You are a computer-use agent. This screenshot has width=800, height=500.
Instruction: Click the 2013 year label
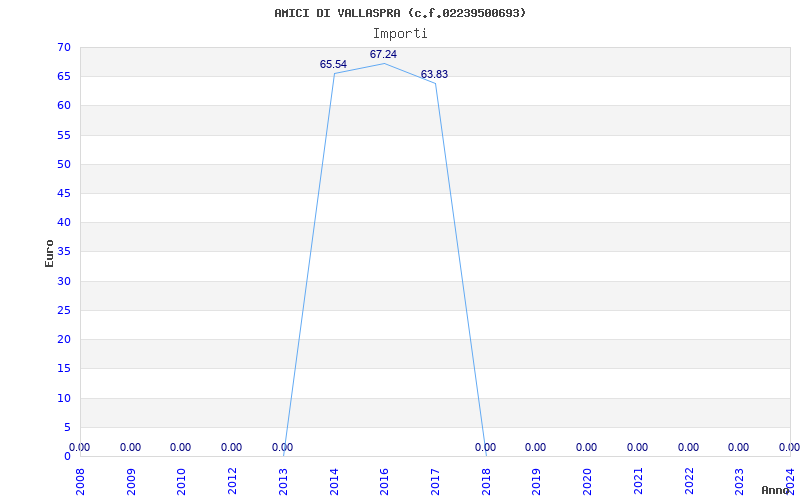coord(283,481)
